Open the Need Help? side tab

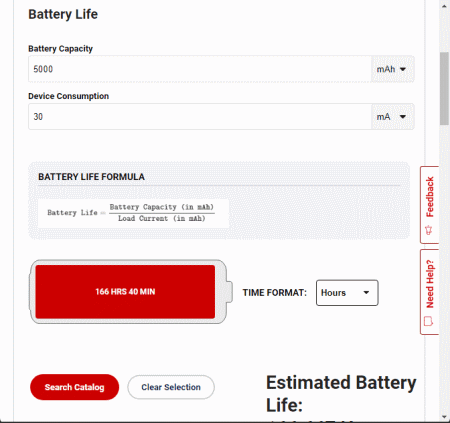coord(429,292)
